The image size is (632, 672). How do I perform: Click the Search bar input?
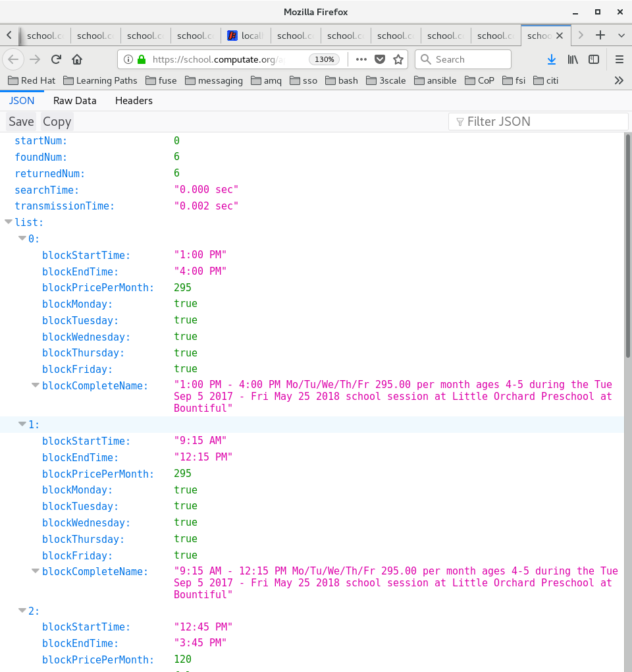tap(463, 59)
